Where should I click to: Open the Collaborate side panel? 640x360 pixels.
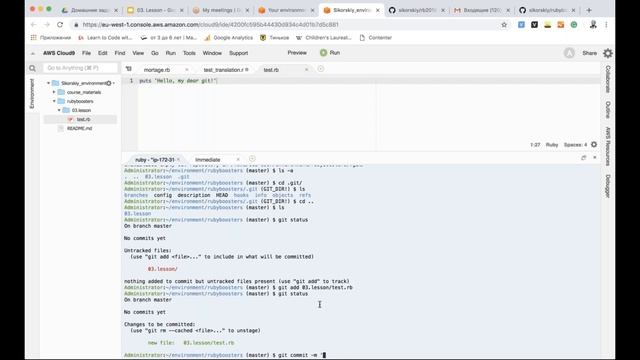coord(608,79)
